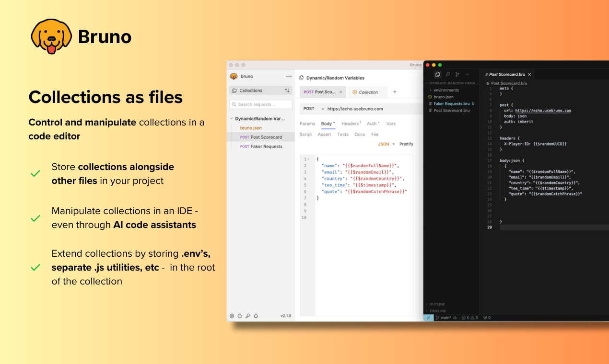
Task: Click the Prettify button
Action: click(406, 144)
